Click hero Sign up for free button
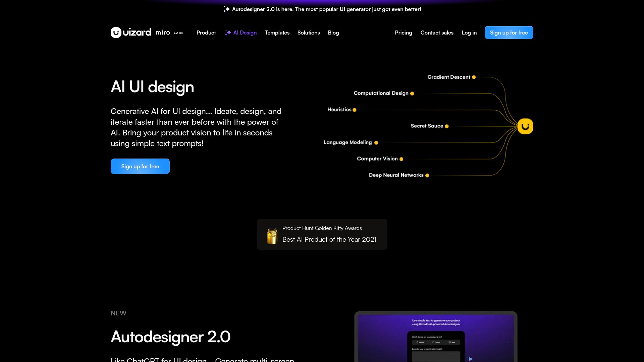This screenshot has height=362, width=644. 140,166
